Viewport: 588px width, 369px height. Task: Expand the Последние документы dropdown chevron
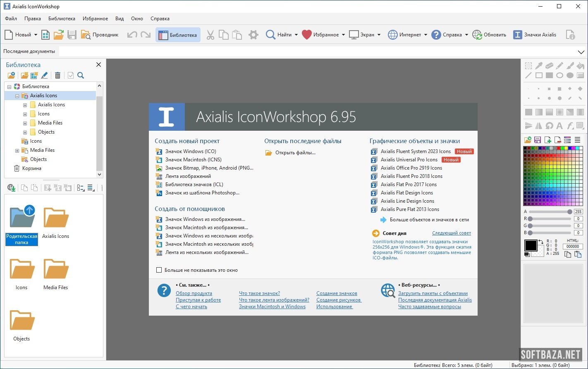pos(581,52)
